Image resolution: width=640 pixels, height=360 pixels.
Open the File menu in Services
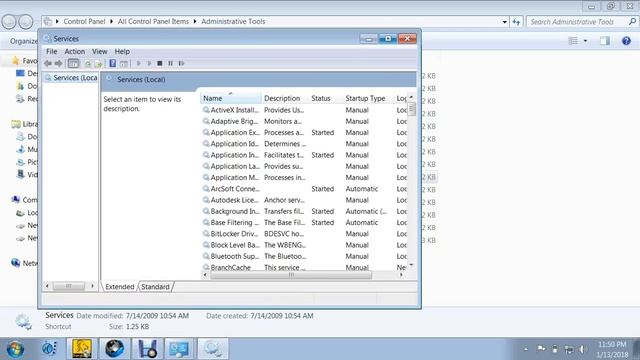[51, 51]
